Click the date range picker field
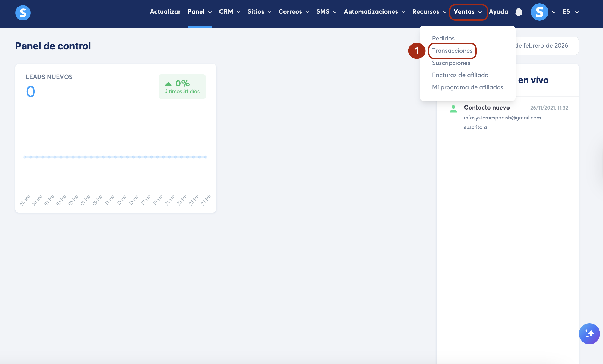The image size is (603, 364). tap(547, 46)
